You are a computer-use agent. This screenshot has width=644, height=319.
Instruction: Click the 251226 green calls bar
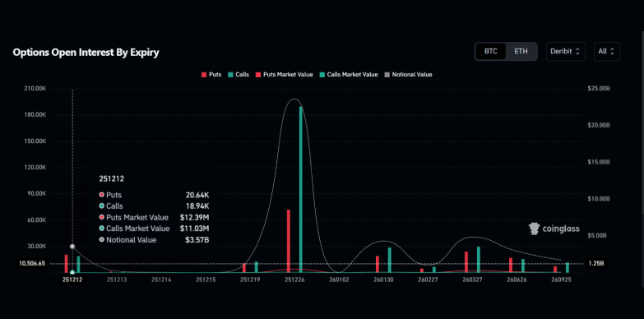click(301, 190)
